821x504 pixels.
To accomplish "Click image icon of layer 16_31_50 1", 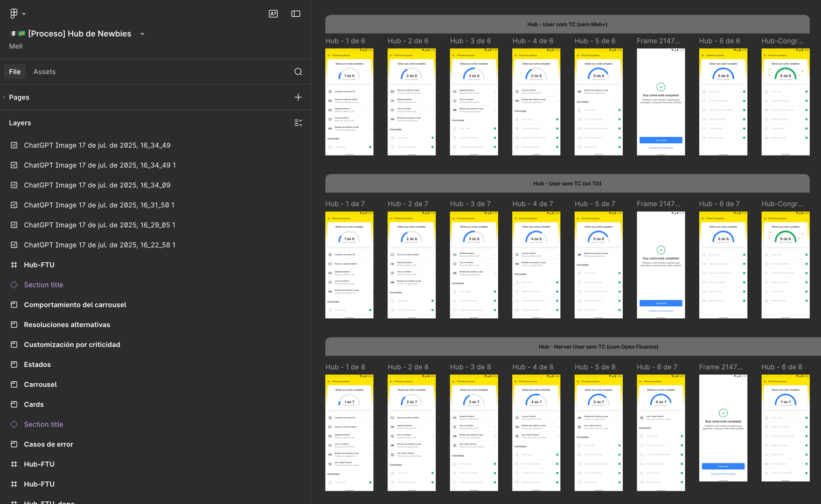I will click(x=14, y=205).
